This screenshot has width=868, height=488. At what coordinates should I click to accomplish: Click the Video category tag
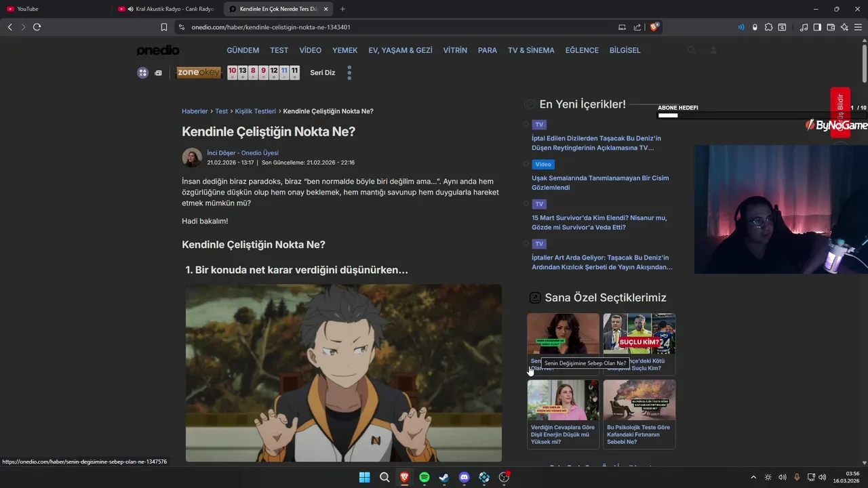[x=543, y=164]
